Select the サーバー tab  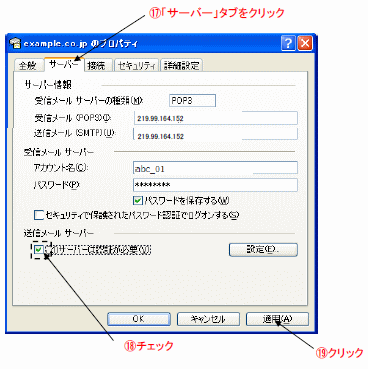(x=64, y=64)
